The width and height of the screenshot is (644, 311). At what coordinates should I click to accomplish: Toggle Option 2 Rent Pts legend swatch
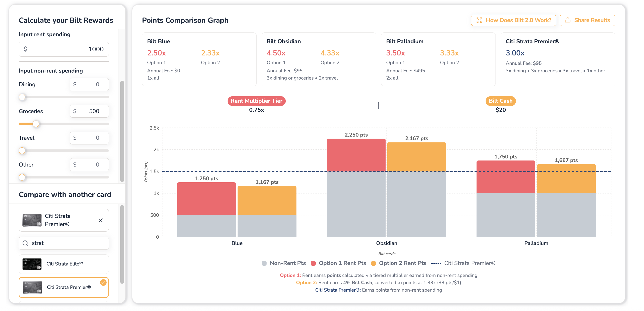click(374, 263)
